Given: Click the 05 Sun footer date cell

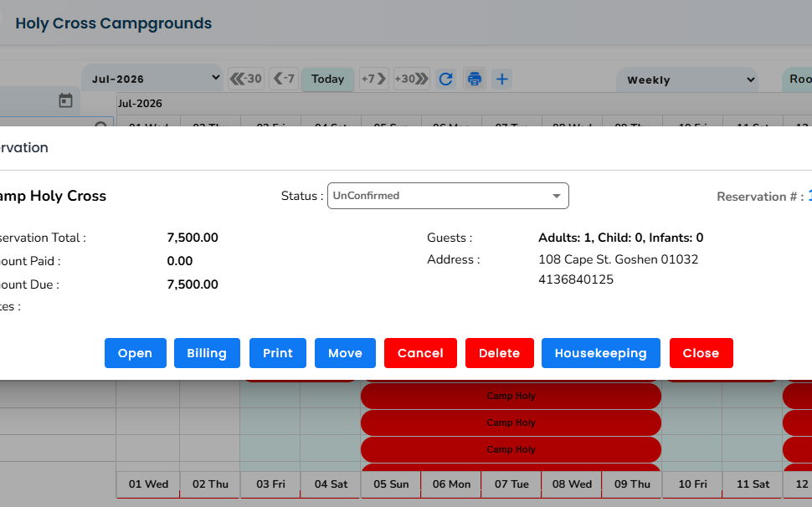Looking at the screenshot, I should click(391, 484).
